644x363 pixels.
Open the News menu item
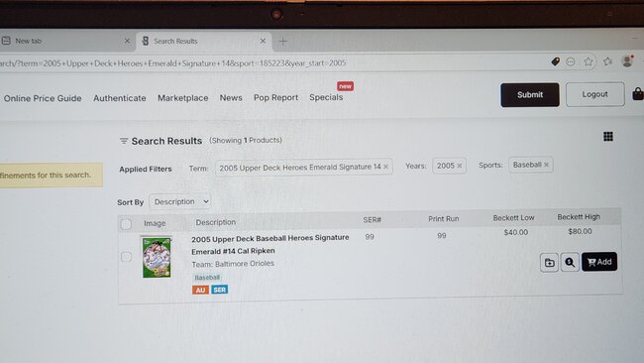point(231,98)
